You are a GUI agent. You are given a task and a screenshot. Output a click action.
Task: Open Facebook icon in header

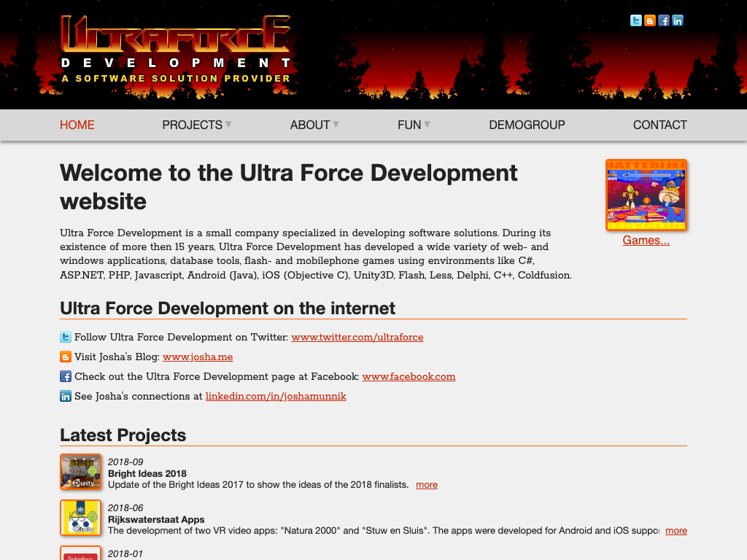pos(664,20)
